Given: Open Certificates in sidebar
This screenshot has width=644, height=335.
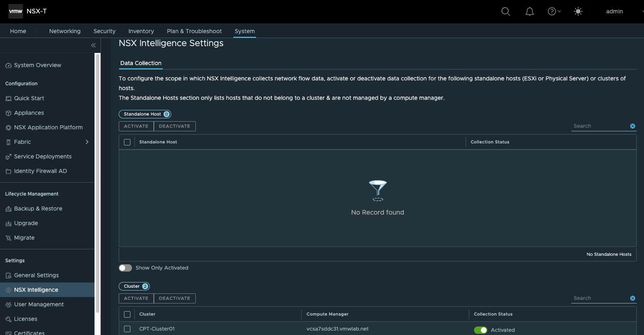Looking at the screenshot, I should pos(29,333).
